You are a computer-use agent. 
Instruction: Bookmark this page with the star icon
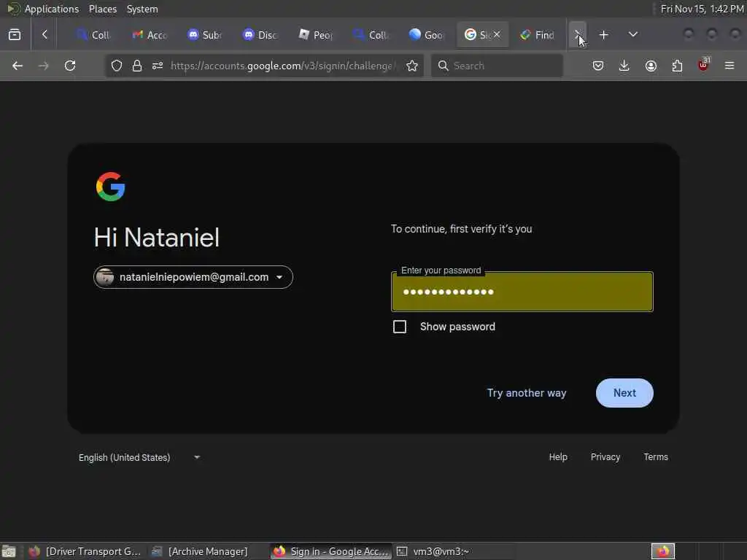[412, 66]
